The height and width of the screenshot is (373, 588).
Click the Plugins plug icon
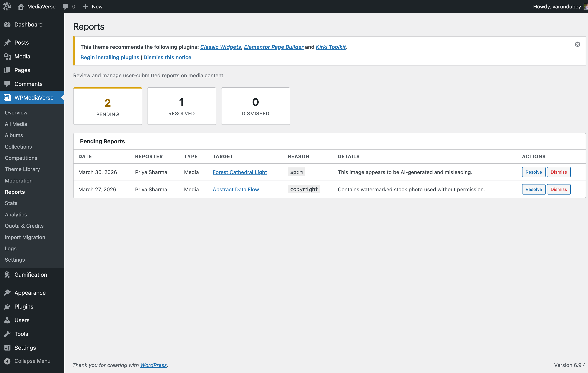[x=7, y=306]
